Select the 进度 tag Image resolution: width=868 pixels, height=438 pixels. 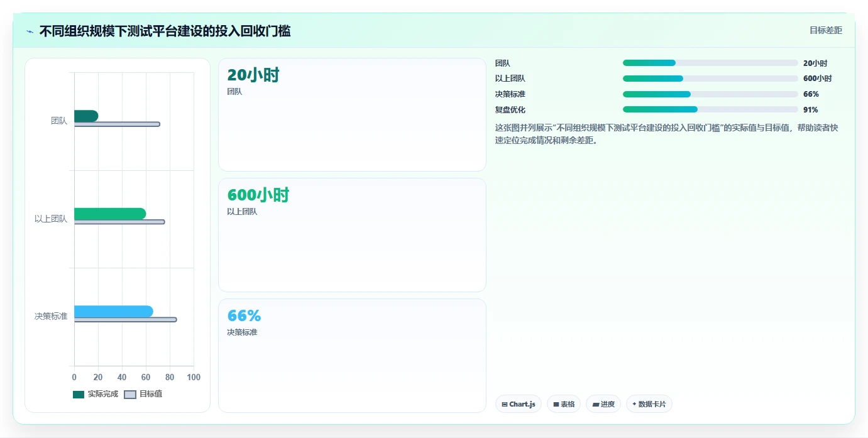603,404
